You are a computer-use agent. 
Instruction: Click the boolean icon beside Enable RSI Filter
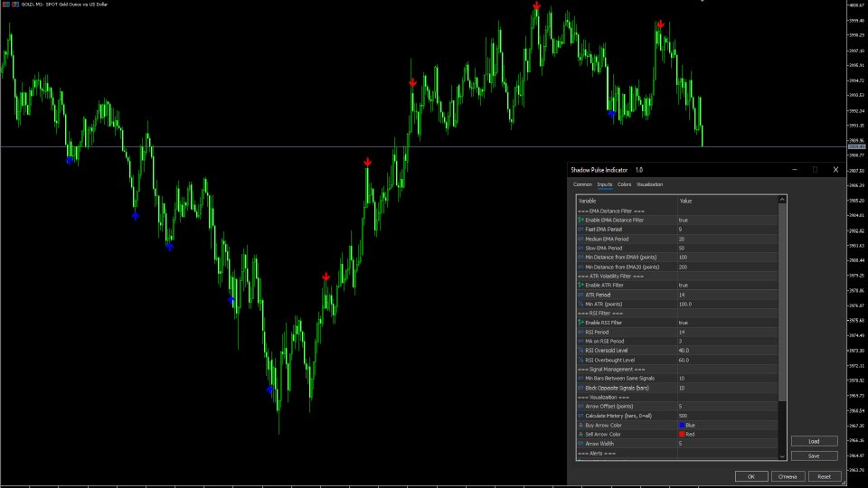[x=580, y=323]
